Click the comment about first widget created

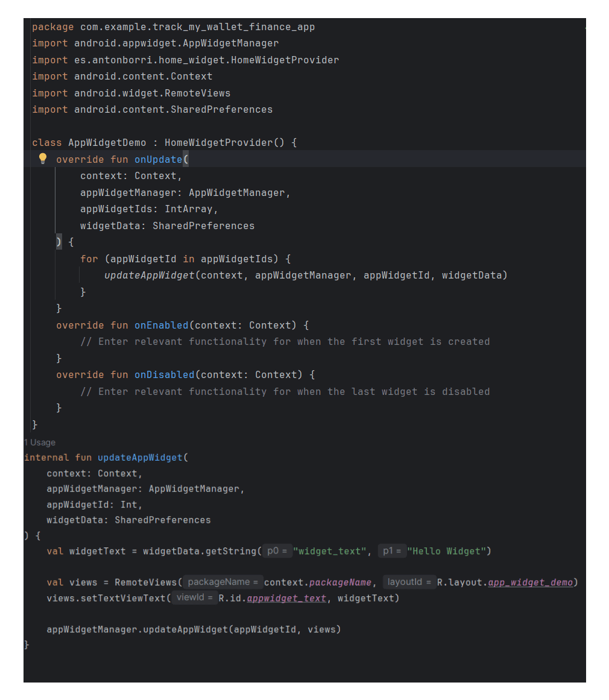(x=285, y=342)
